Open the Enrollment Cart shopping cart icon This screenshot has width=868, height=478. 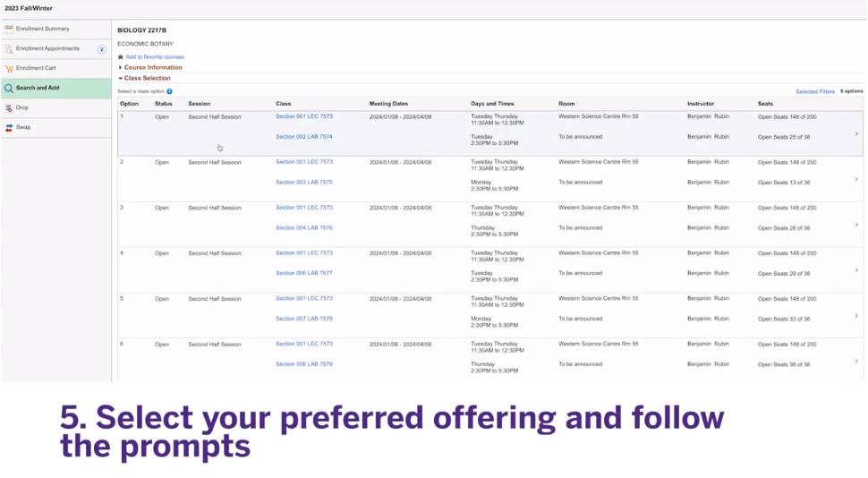(9, 69)
